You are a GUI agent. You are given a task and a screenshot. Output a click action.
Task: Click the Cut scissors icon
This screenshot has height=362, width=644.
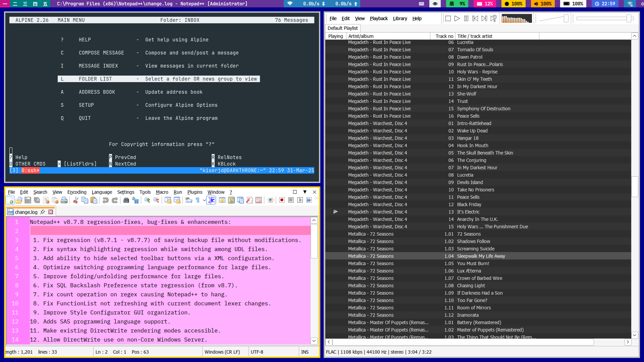(75, 200)
